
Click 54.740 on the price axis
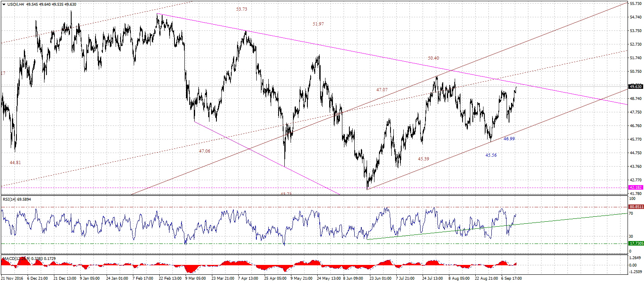tap(636, 17)
